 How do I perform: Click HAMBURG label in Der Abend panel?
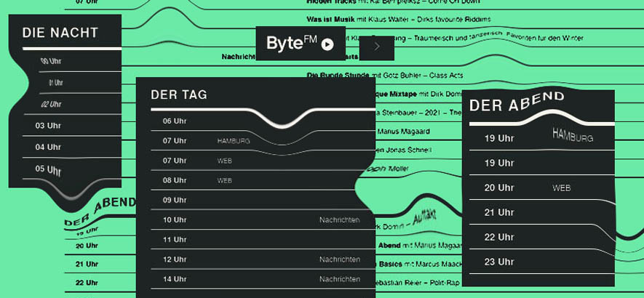[573, 135]
